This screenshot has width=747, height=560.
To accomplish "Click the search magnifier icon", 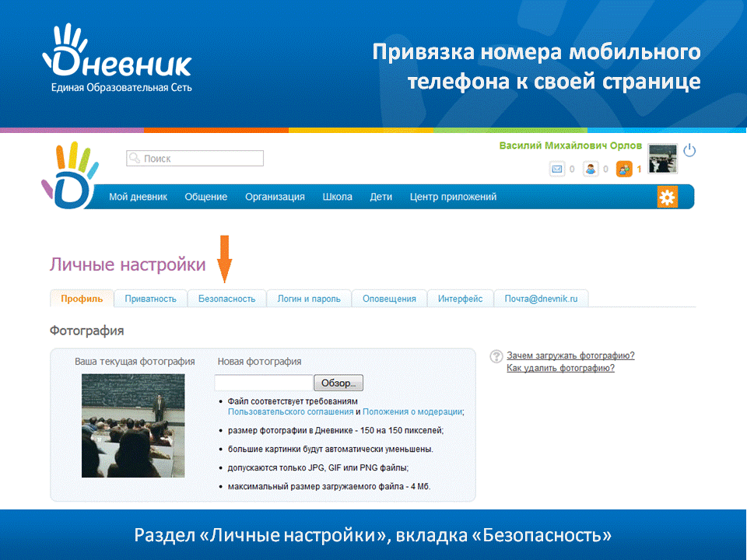I will [135, 158].
